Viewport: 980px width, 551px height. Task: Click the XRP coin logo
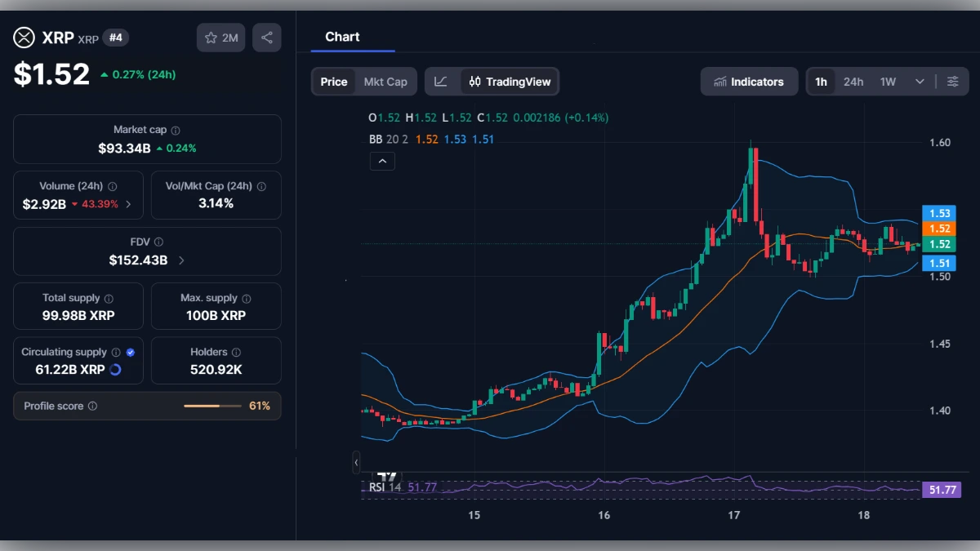[24, 37]
